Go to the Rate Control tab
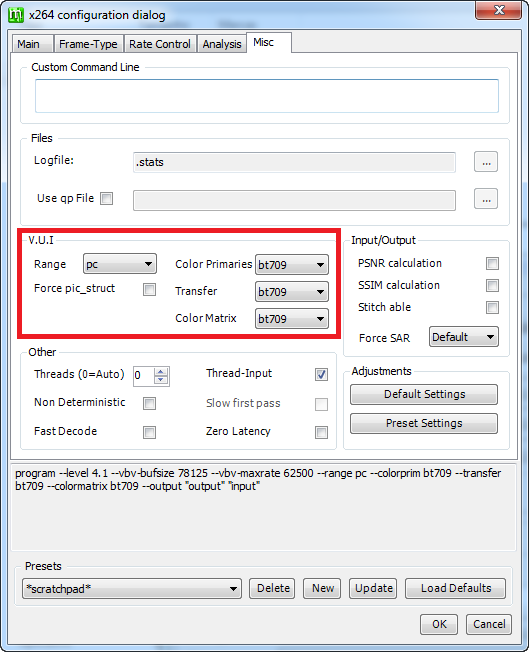The height and width of the screenshot is (652, 529). click(160, 44)
